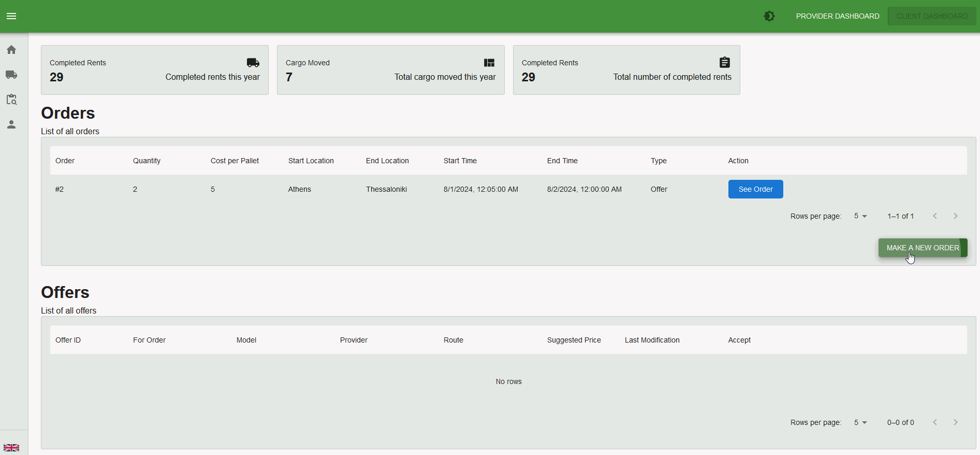
Task: Open the clipboard search sidebar icon
Action: pyautogui.click(x=11, y=99)
